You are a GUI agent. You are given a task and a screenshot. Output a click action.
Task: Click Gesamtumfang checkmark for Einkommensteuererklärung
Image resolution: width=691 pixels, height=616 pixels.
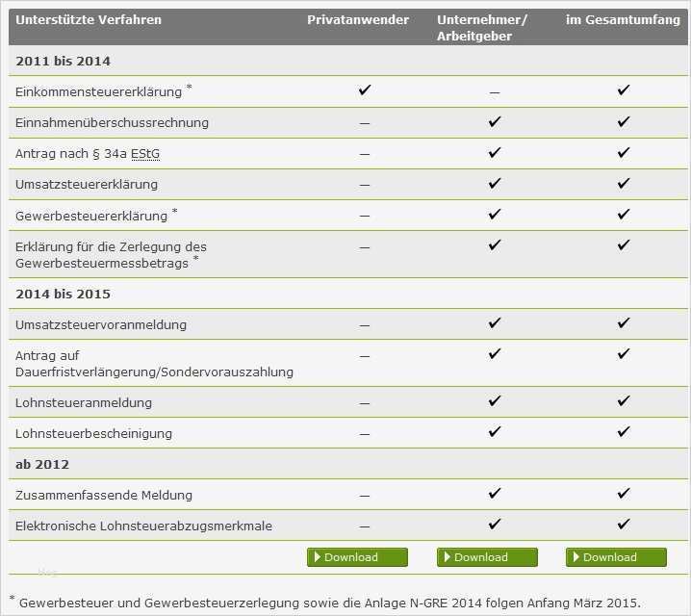tap(624, 90)
